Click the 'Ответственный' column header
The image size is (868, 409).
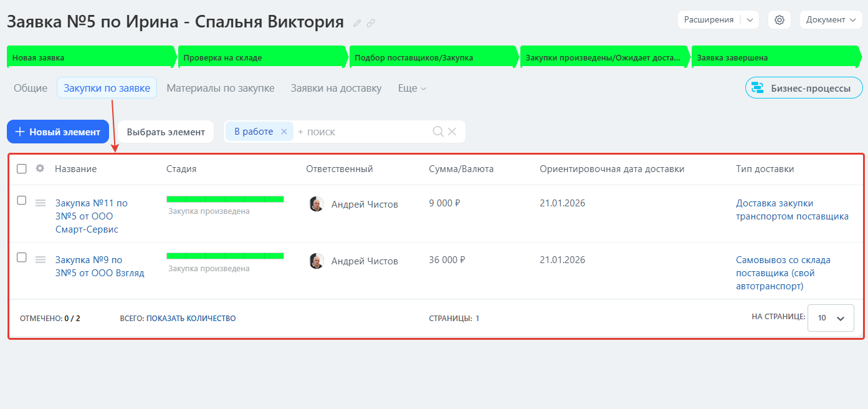click(x=340, y=169)
